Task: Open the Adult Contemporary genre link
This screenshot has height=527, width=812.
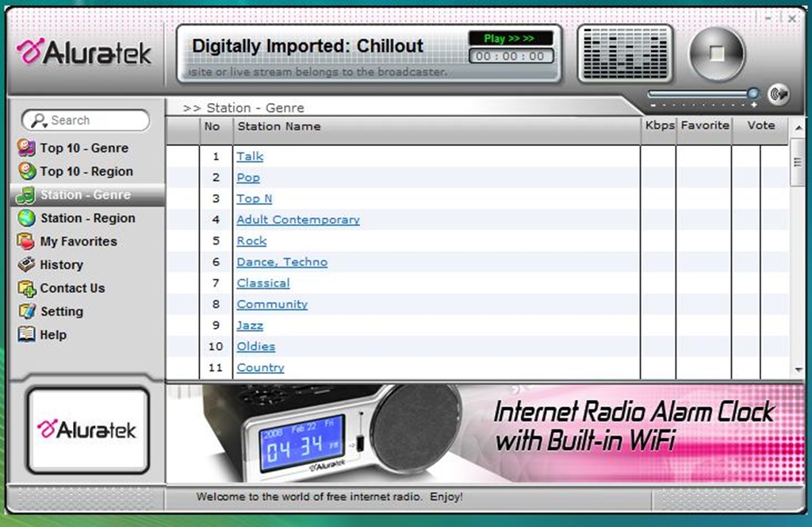Action: [x=298, y=220]
